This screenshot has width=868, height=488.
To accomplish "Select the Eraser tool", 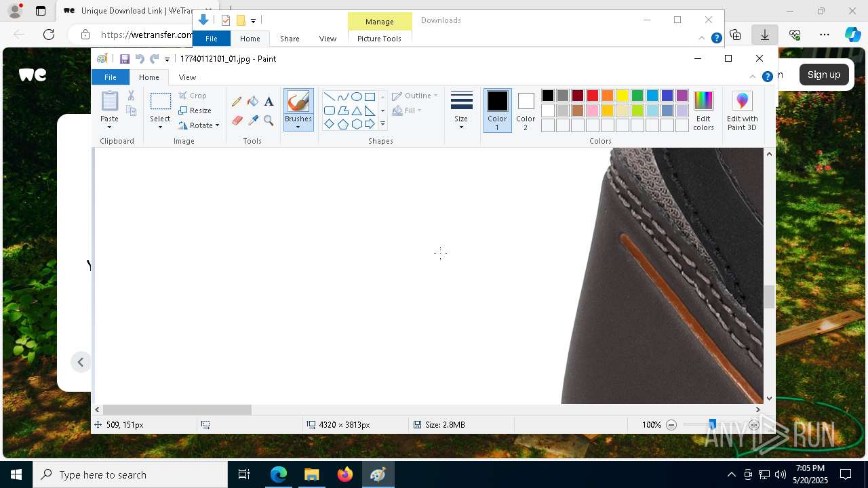I will (x=237, y=121).
